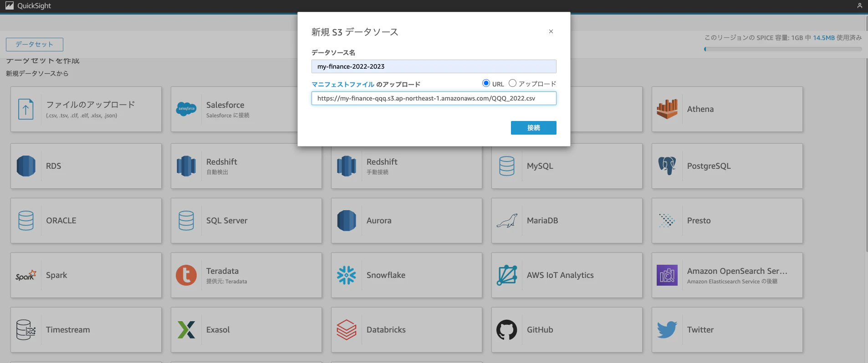Click the Spark logo icon

coord(26,275)
